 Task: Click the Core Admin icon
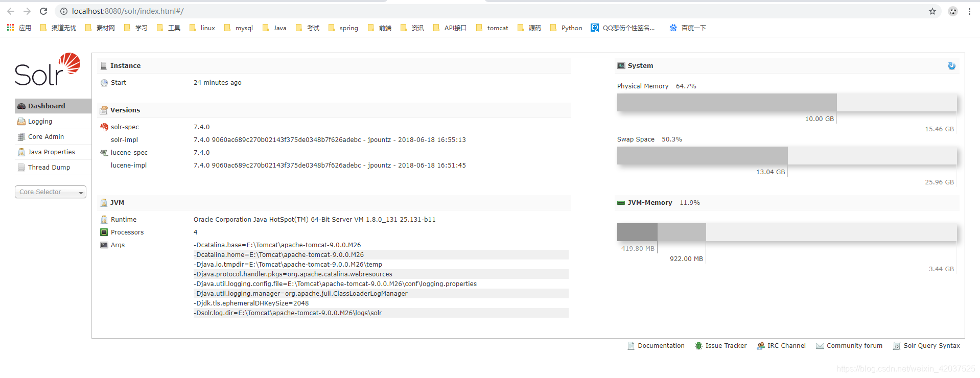[x=21, y=137]
